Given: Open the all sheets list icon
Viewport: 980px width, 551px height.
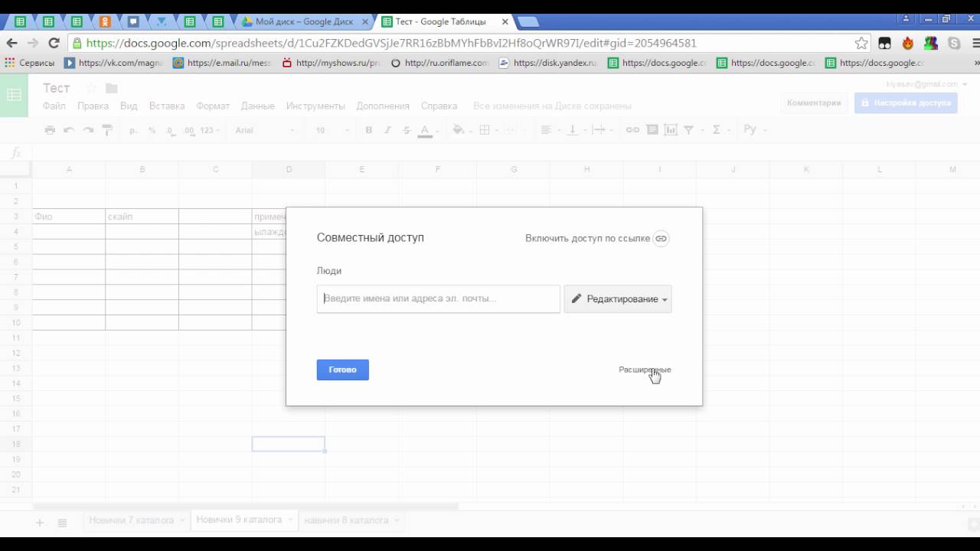Looking at the screenshot, I should (x=63, y=523).
